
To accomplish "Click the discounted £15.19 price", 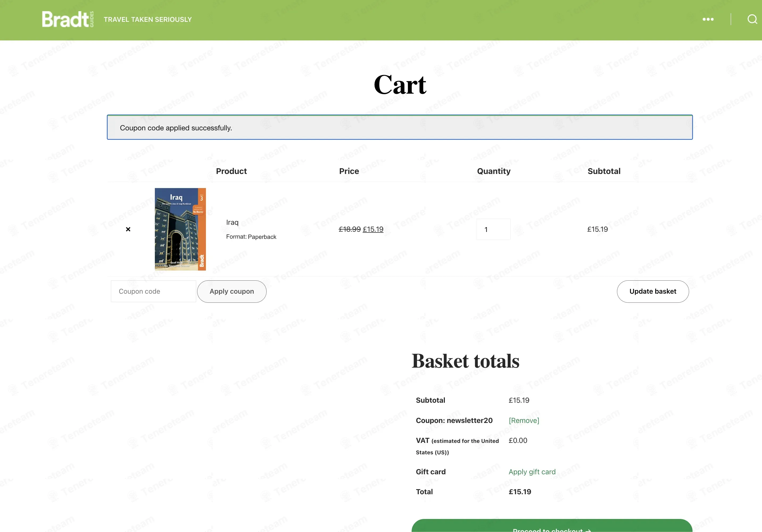I will coord(373,229).
